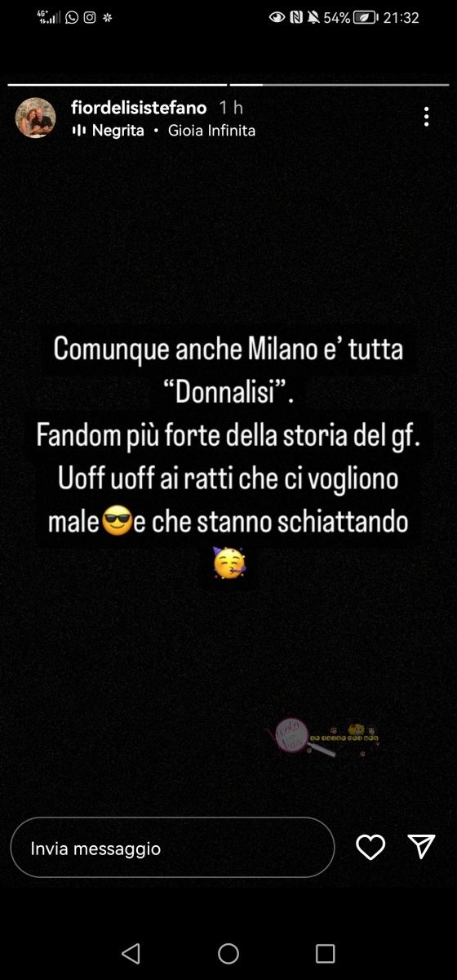This screenshot has width=457, height=980.
Task: Tap the Android home circle button
Action: tap(228, 953)
